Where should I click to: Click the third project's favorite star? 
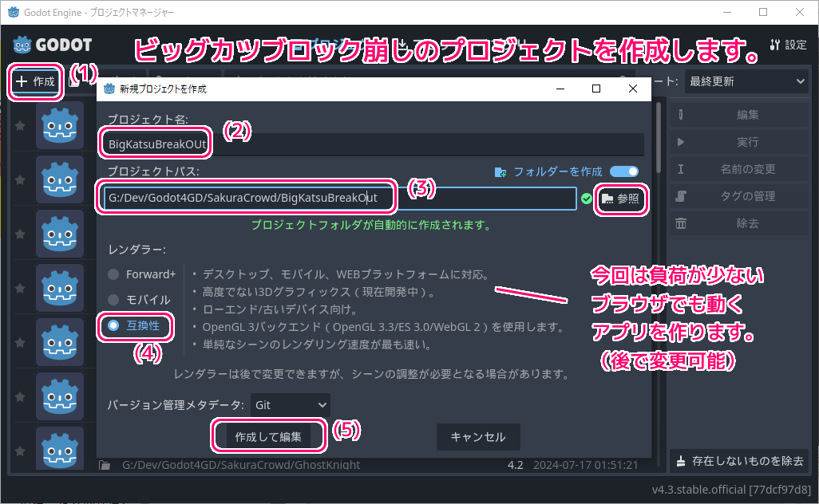pos(20,234)
